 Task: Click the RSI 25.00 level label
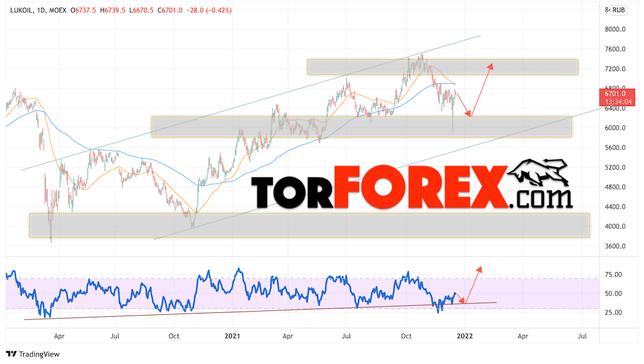[613, 312]
